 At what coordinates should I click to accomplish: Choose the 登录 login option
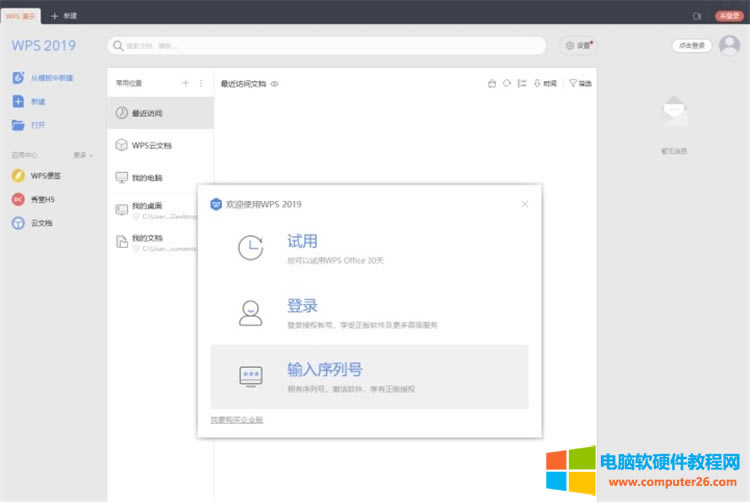coord(369,313)
